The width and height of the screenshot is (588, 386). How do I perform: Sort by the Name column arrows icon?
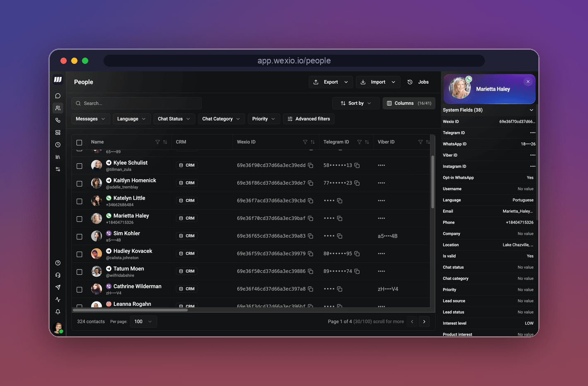(165, 142)
